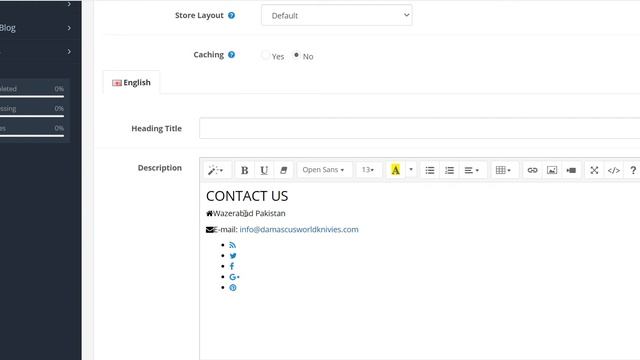Open the Open Sans font dropdown
Image resolution: width=640 pixels, height=360 pixels.
coord(323,170)
